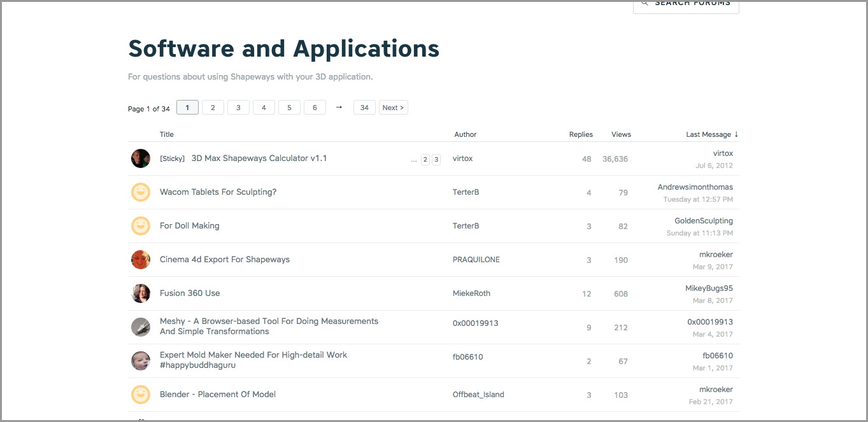Click avatar beside For Doll Making thread

141,226
